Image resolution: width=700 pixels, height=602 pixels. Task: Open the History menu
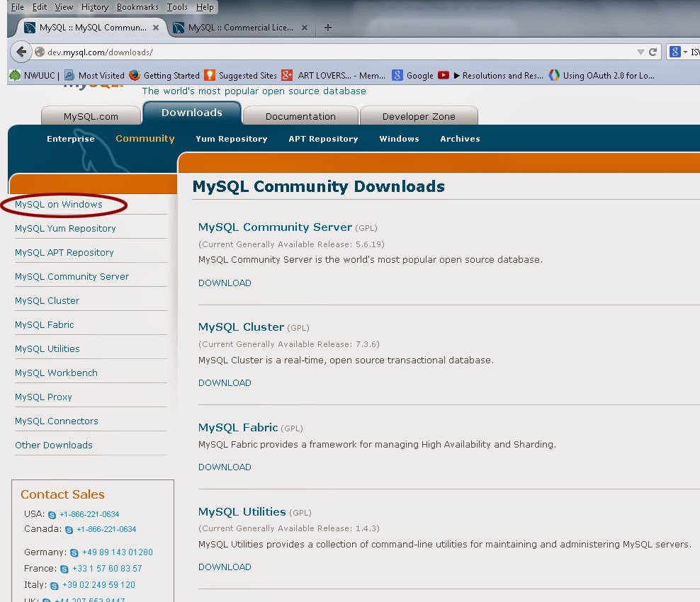click(x=95, y=7)
